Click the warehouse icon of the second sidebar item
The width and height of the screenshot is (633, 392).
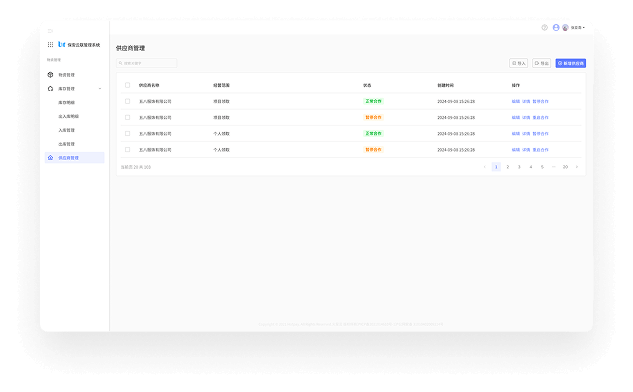[x=50, y=88]
